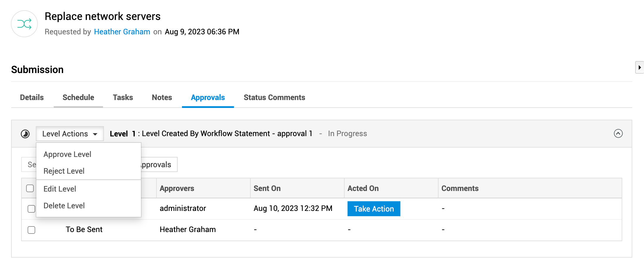Screen dimensions: 644x274
Task: Go to the Tasks tab
Action: pos(123,97)
